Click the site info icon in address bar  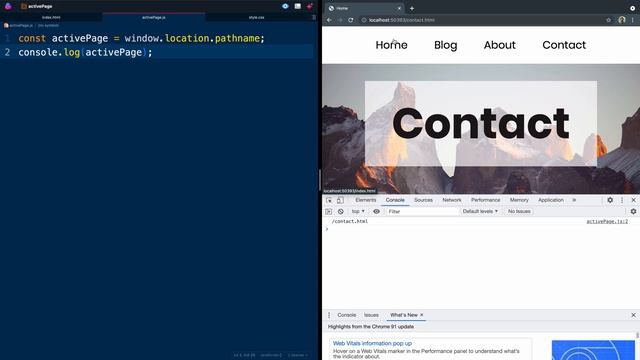click(364, 20)
